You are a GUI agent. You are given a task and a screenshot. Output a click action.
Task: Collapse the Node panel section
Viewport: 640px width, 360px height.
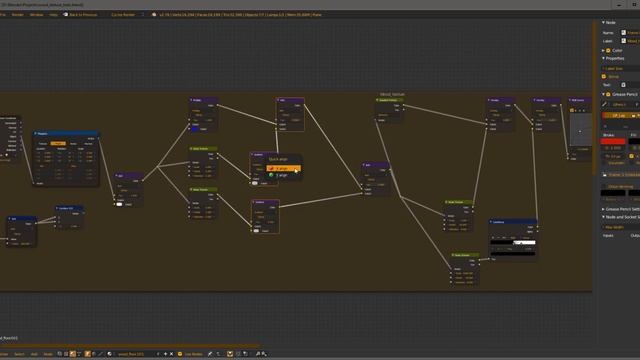tap(603, 22)
